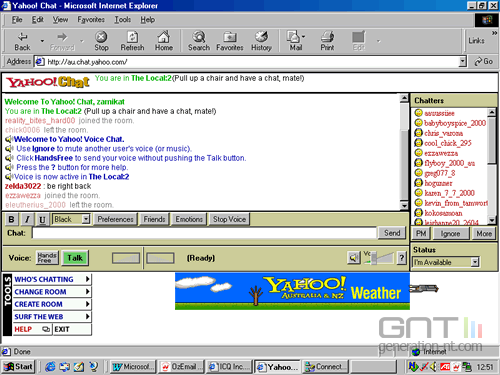Click the chat log scroll down arrow
500x375 pixels.
(x=404, y=206)
